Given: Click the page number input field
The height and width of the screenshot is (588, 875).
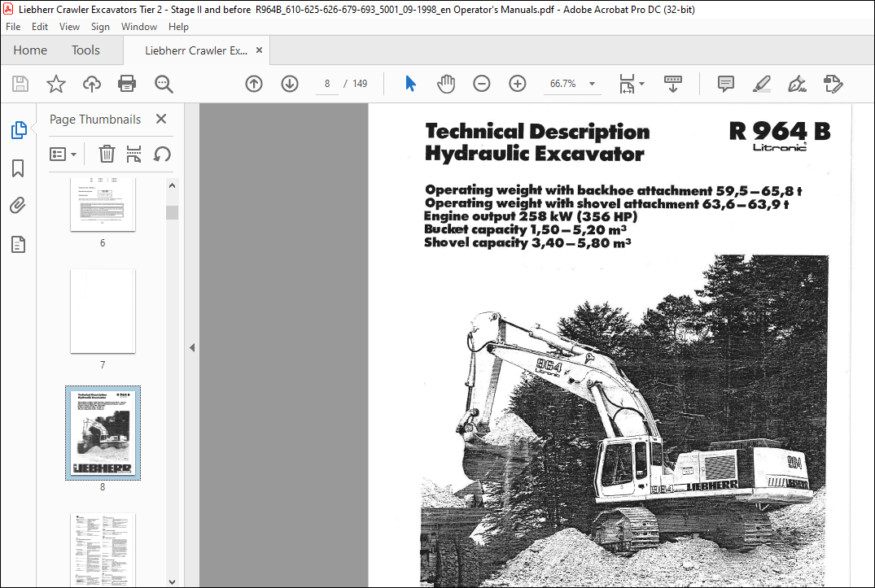Looking at the screenshot, I should [327, 84].
